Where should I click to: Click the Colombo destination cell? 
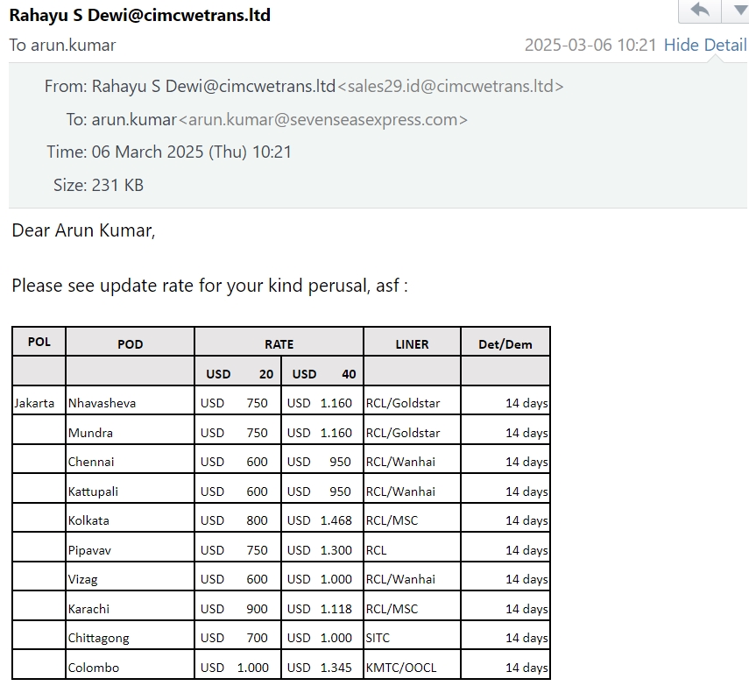93,667
